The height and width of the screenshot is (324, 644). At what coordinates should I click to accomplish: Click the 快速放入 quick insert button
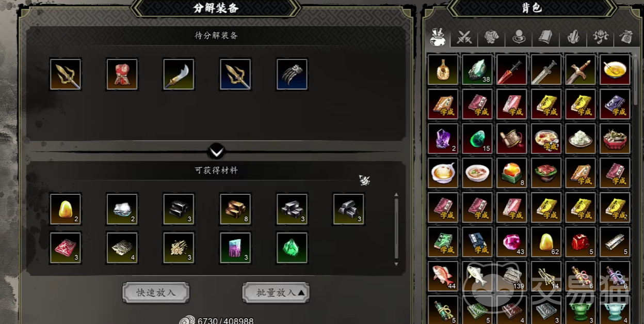click(156, 292)
